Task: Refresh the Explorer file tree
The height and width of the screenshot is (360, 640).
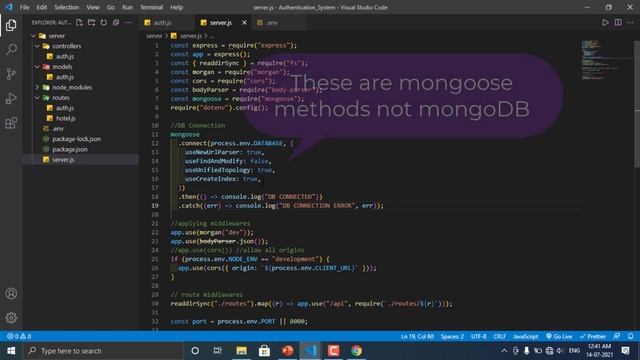Action: pos(104,22)
